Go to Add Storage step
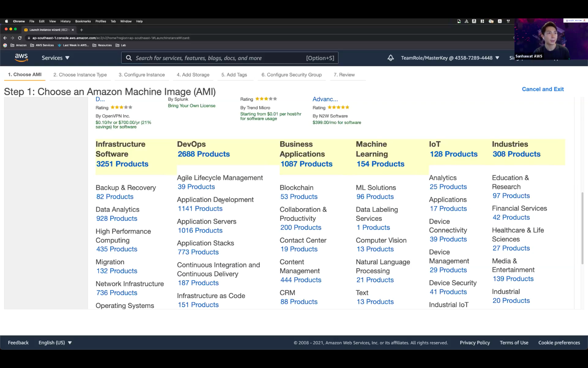The image size is (588, 368). [x=193, y=75]
